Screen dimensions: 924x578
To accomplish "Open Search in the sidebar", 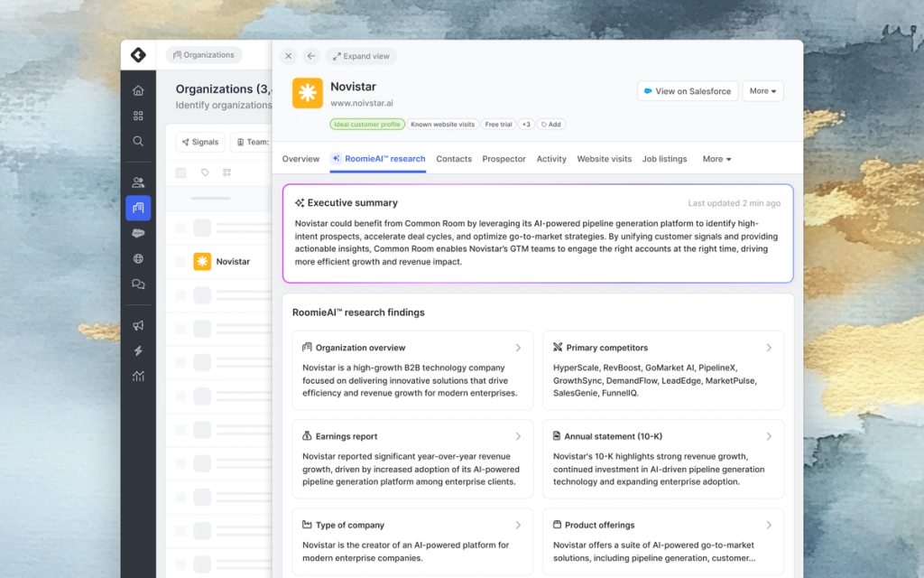I will point(138,141).
